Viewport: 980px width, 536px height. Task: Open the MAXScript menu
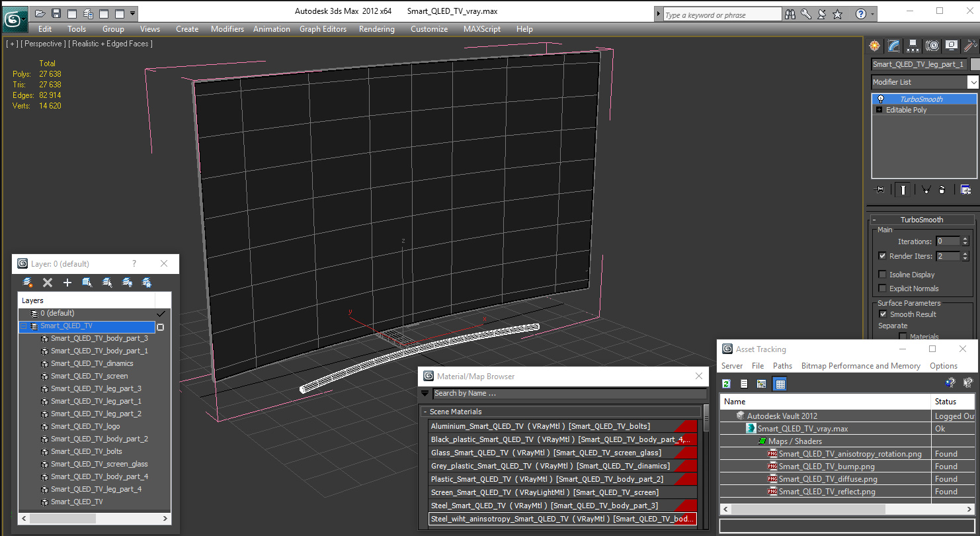(483, 29)
